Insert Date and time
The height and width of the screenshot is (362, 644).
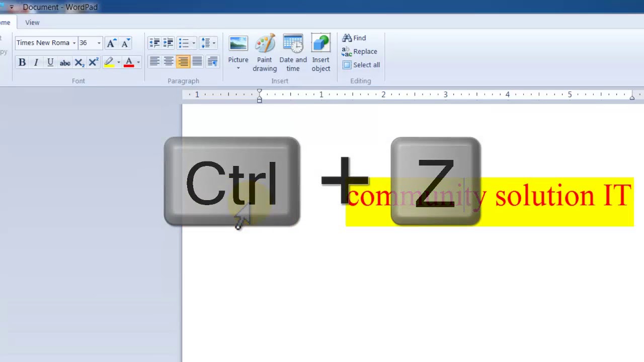click(x=293, y=53)
